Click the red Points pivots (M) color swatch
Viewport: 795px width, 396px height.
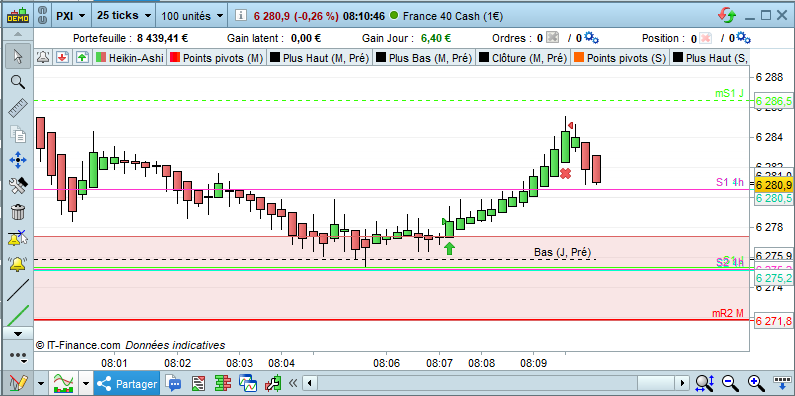175,58
